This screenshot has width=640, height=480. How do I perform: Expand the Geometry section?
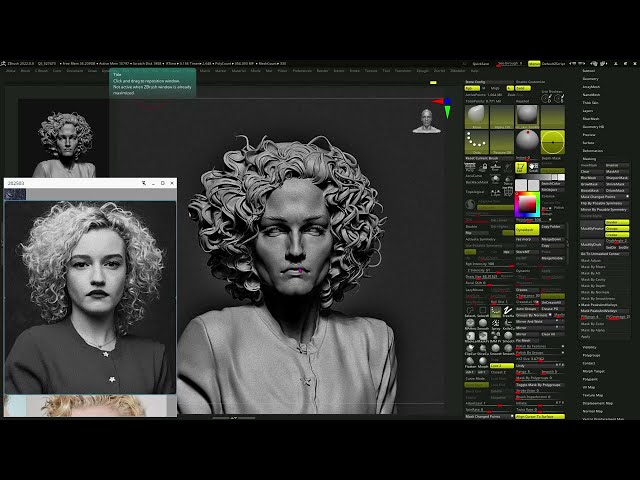[x=591, y=79]
